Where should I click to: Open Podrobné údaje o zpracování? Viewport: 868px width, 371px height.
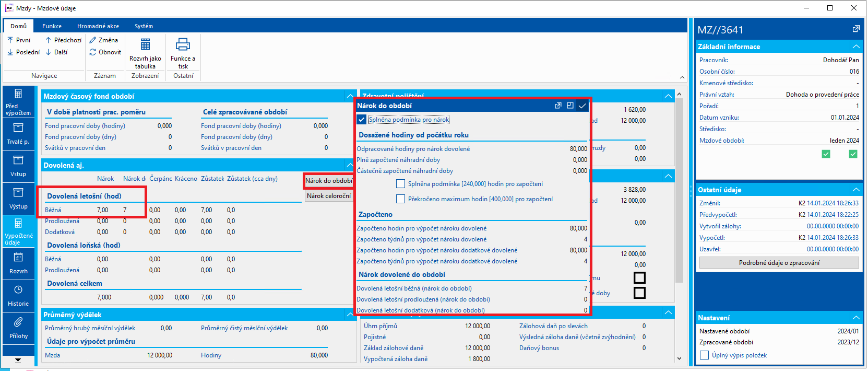[x=779, y=263]
